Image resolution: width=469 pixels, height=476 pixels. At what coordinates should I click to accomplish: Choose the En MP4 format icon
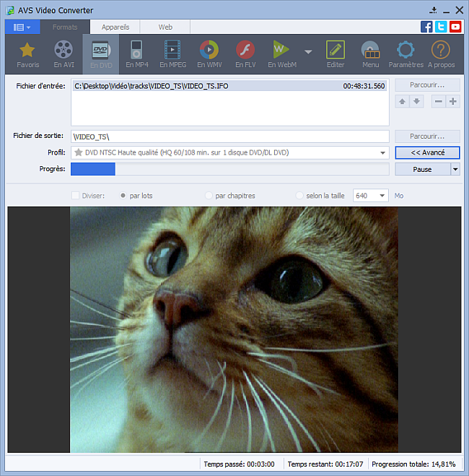click(x=136, y=53)
